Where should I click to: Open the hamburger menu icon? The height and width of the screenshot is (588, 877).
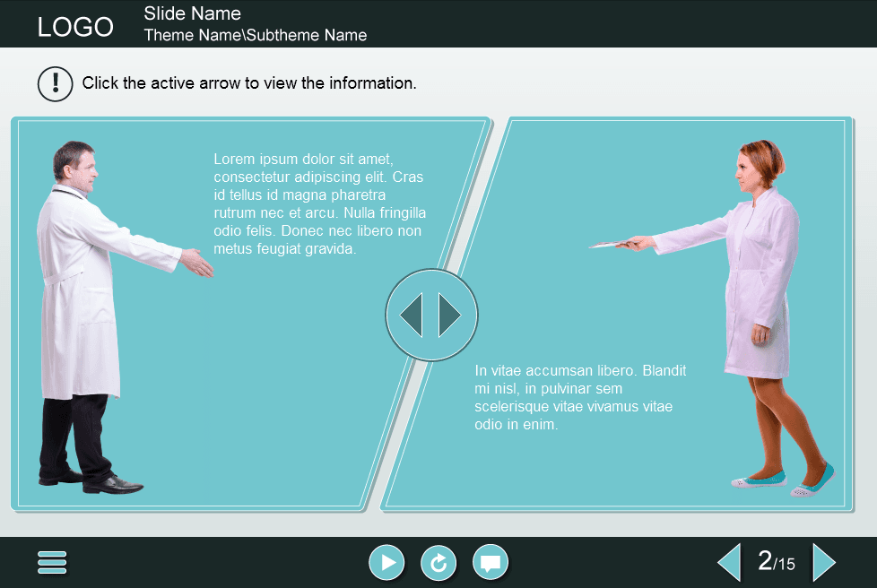[52, 562]
